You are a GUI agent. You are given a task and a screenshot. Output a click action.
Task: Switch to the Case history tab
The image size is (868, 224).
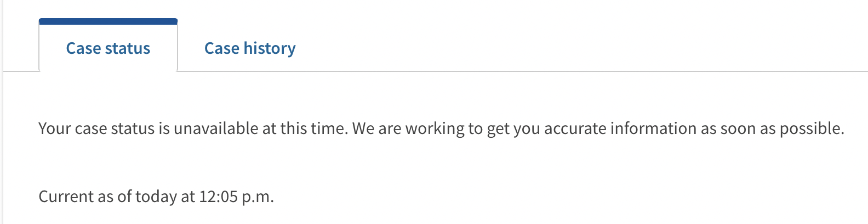click(x=250, y=48)
